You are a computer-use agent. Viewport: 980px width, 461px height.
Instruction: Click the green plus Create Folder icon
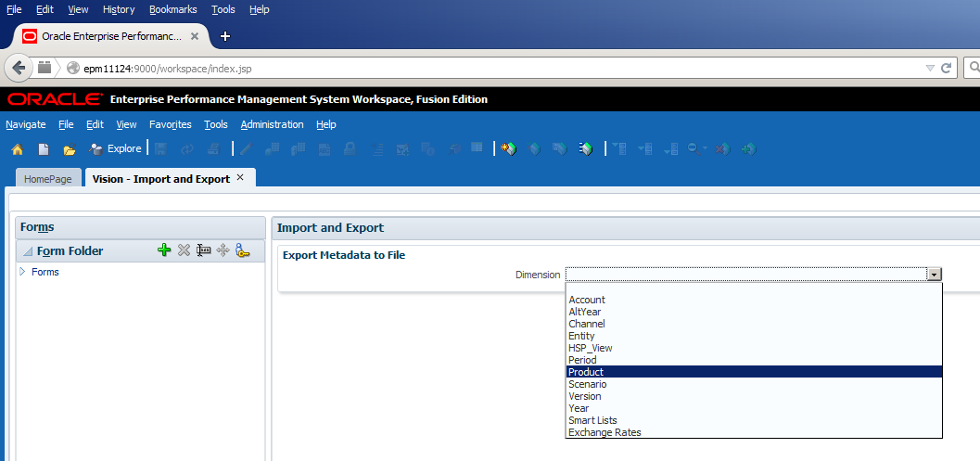click(x=164, y=250)
